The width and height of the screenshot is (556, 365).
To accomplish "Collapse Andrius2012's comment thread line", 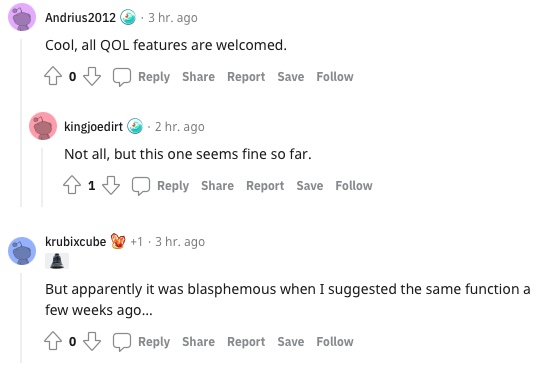I will 21,122.
